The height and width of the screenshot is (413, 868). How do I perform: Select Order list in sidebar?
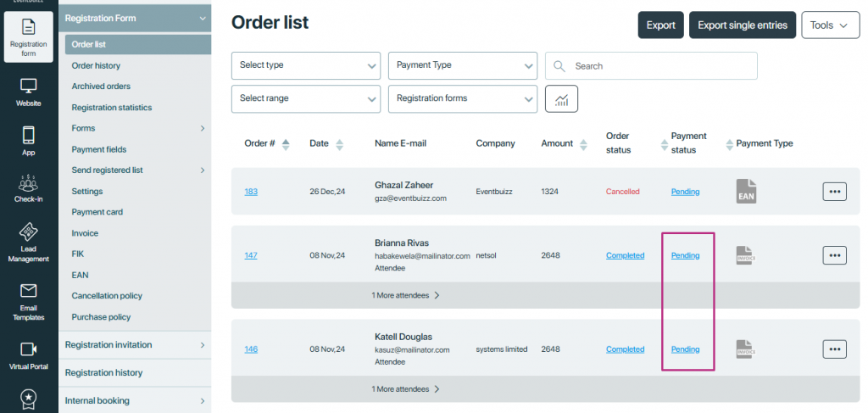point(138,44)
